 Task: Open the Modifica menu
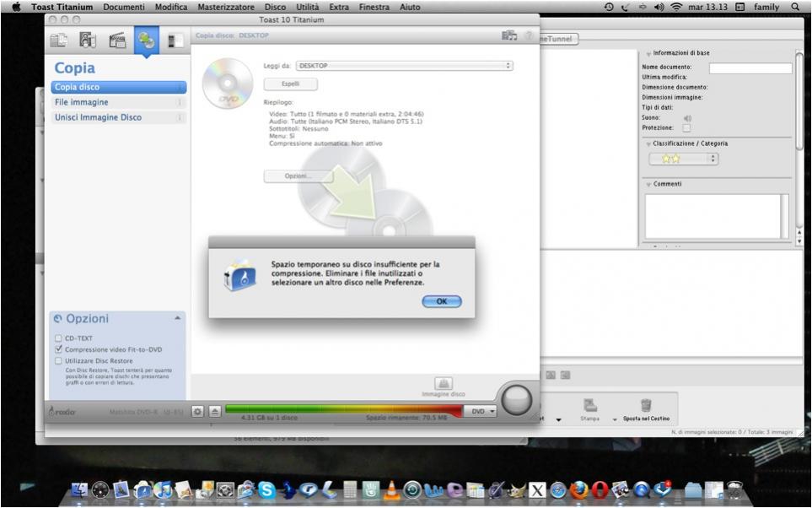(171, 7)
